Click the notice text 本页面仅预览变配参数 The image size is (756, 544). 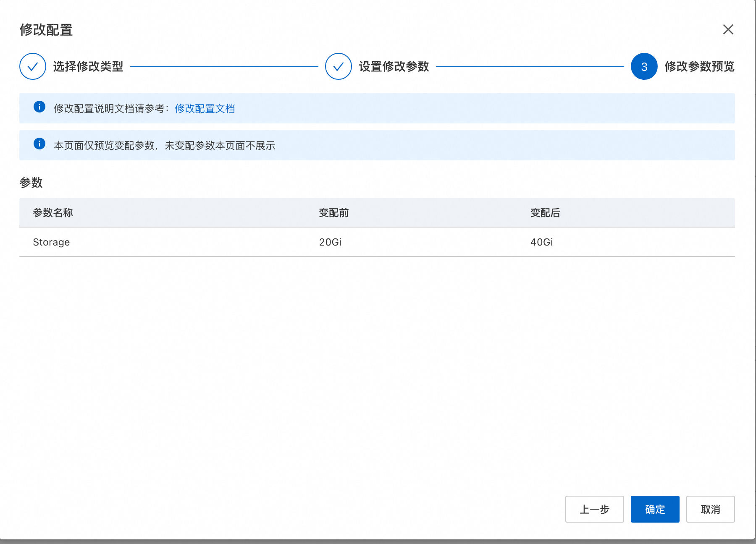click(x=104, y=146)
